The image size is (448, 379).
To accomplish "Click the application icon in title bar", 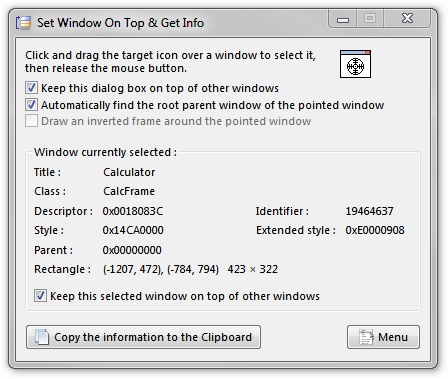I will coord(23,23).
